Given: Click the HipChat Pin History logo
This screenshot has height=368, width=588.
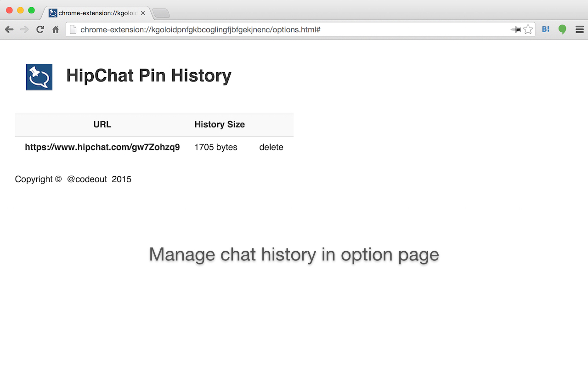Looking at the screenshot, I should 39,77.
